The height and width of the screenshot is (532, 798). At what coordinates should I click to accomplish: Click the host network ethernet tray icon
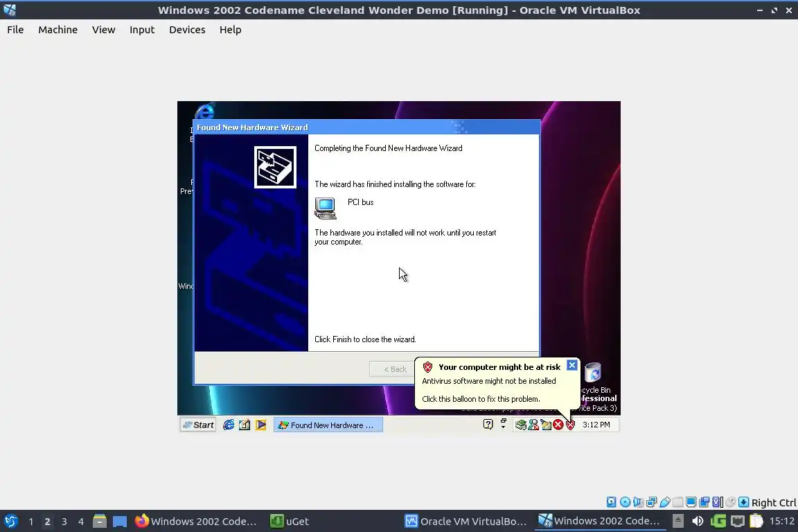(738, 521)
